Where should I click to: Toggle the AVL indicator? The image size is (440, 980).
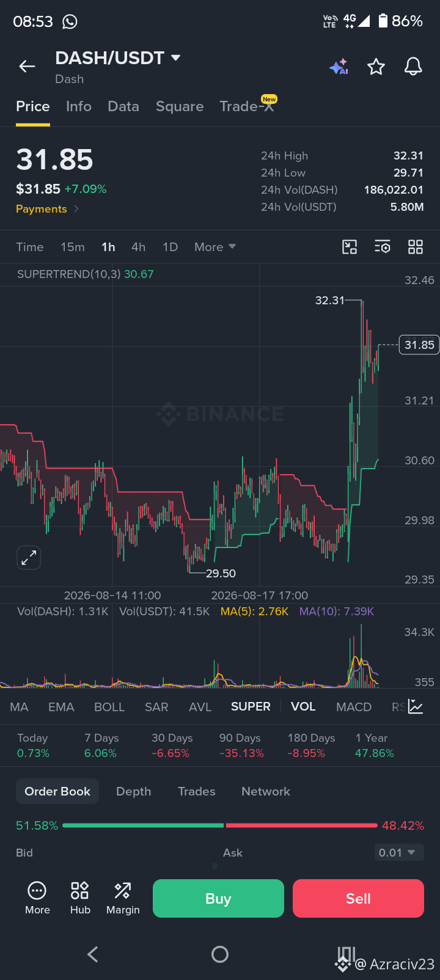point(200,707)
